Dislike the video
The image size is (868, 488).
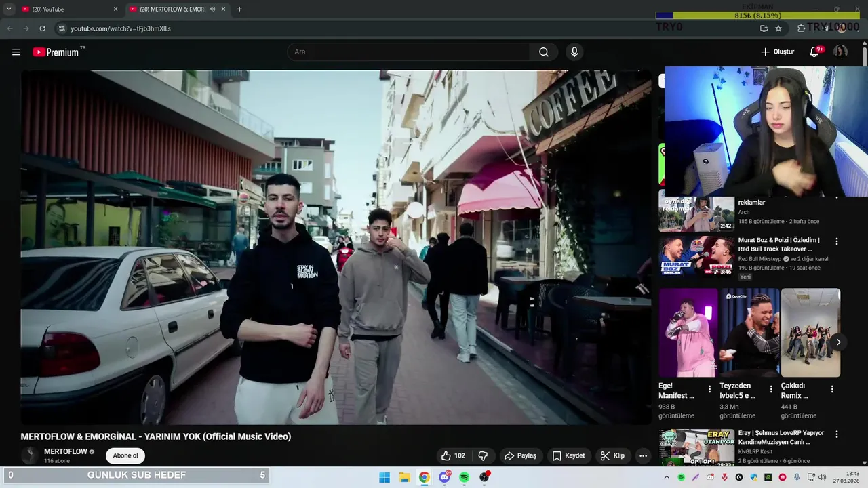pos(484,456)
